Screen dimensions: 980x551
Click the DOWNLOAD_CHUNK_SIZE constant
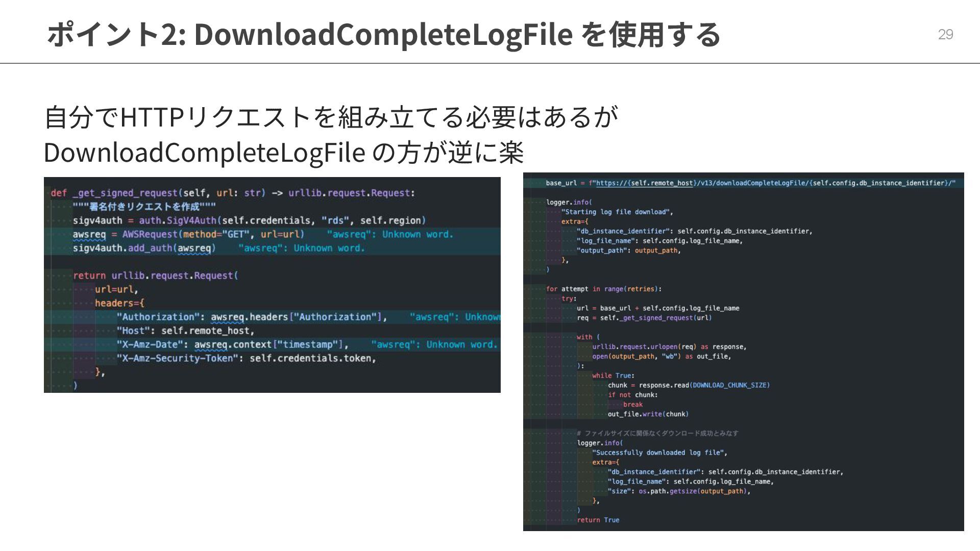(x=730, y=385)
